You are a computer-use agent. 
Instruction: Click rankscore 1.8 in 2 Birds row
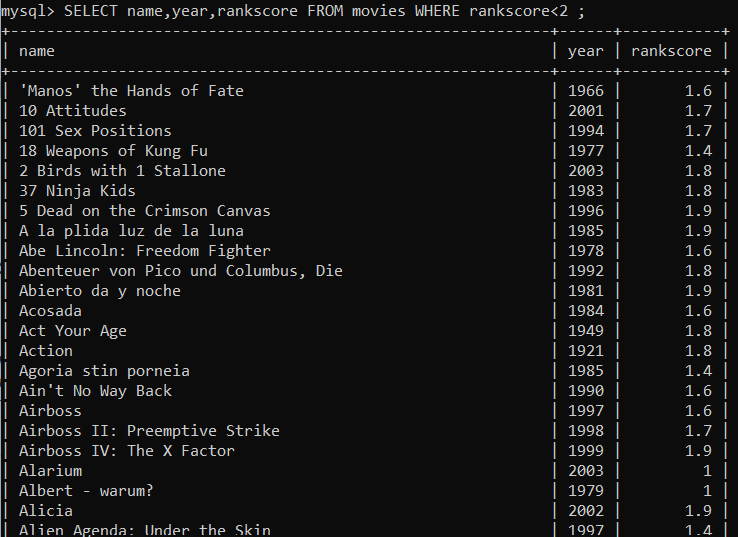[698, 170]
